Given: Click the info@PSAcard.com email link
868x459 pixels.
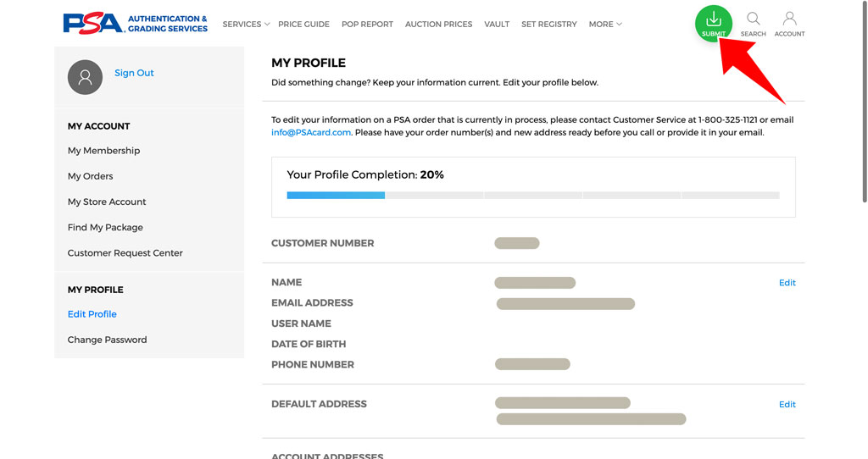Looking at the screenshot, I should pyautogui.click(x=311, y=133).
